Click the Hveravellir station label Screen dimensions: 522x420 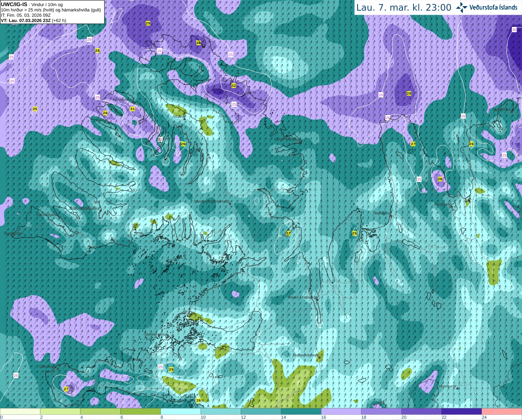(x=447, y=386)
